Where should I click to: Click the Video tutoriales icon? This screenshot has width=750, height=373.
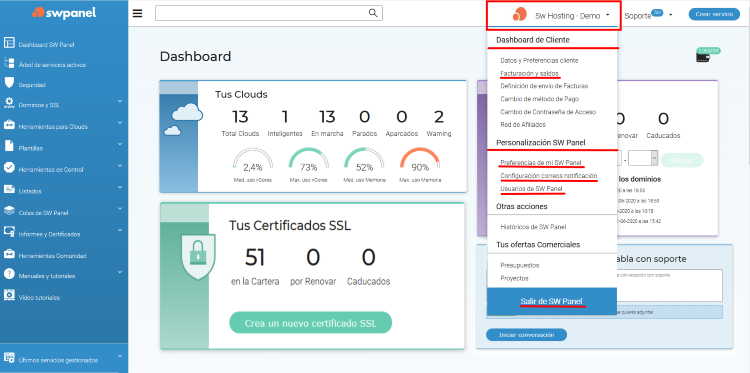click(9, 295)
